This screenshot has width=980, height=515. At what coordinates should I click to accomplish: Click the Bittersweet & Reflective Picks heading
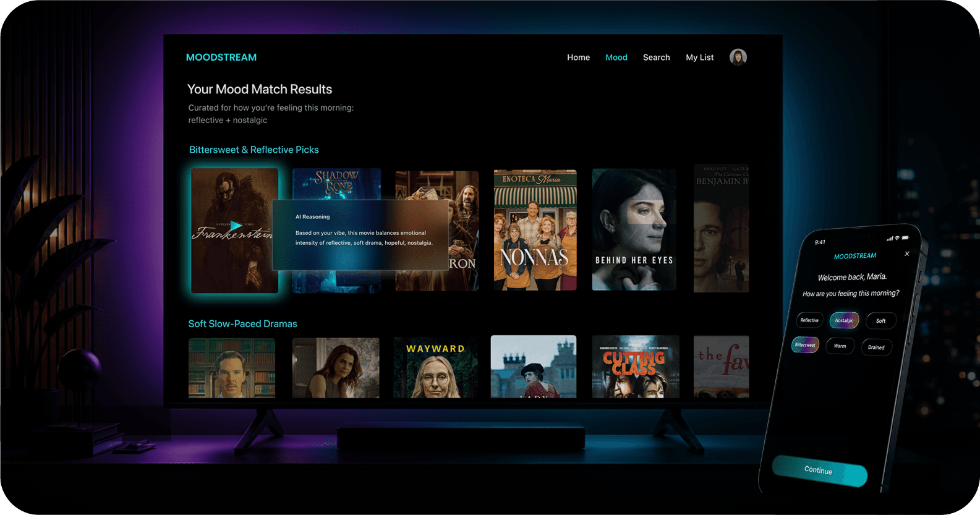(x=254, y=150)
